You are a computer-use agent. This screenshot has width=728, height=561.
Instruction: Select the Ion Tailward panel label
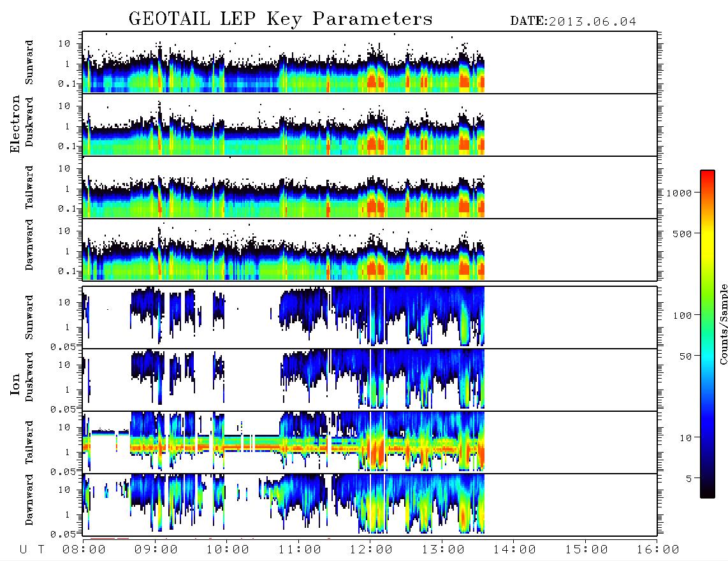click(29, 442)
